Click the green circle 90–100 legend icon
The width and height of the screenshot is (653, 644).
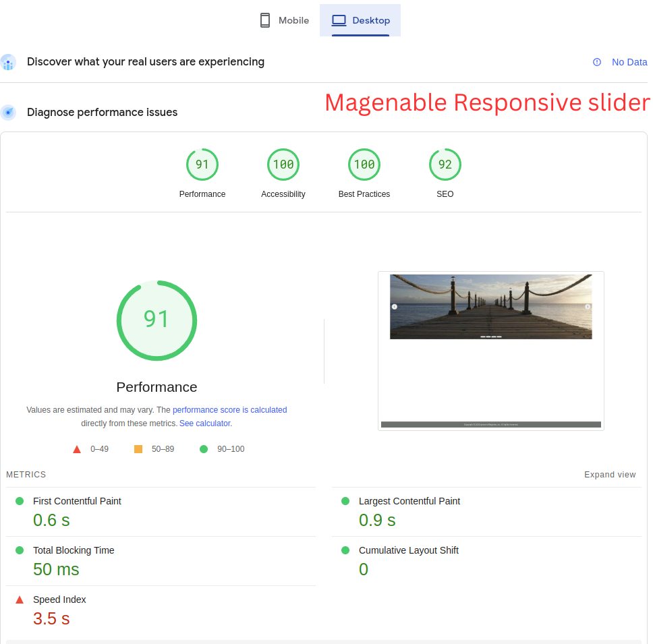tap(204, 448)
